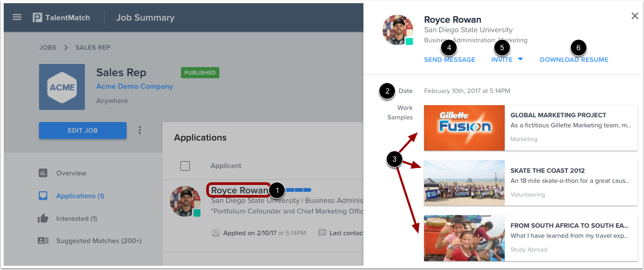
Task: Open the Acme Demo Company link
Action: 134,86
